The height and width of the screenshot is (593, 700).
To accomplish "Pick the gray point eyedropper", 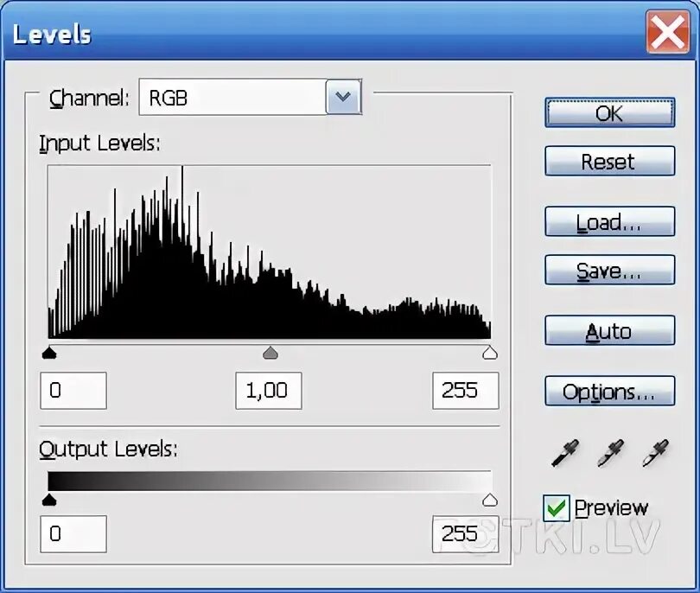I will 610,453.
